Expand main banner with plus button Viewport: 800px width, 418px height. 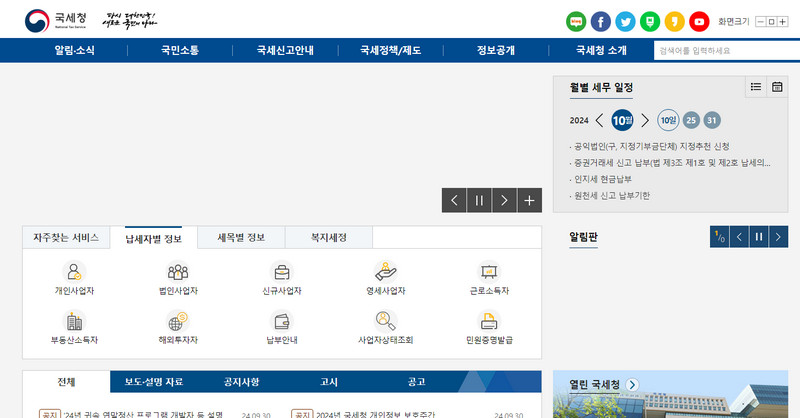coord(530,200)
